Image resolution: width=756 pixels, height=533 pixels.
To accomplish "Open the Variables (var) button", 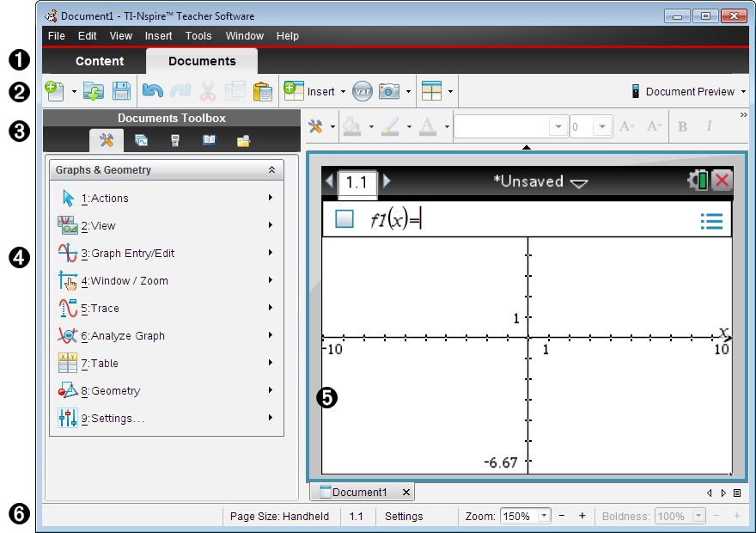I will (x=363, y=91).
